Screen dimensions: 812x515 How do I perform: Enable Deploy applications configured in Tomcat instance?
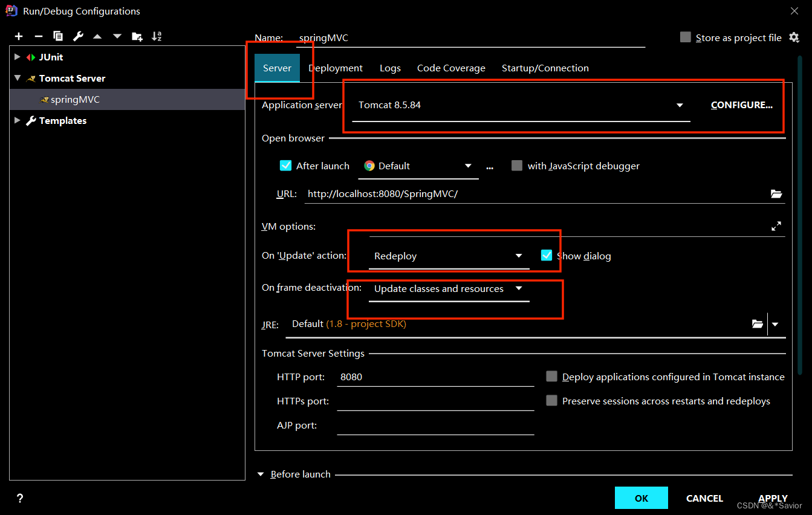(551, 377)
